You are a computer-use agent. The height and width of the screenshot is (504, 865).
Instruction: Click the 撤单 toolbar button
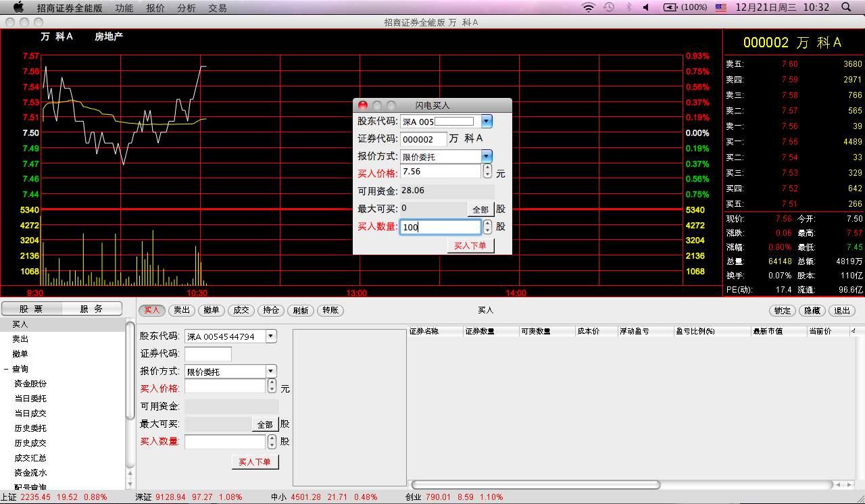[x=212, y=310]
